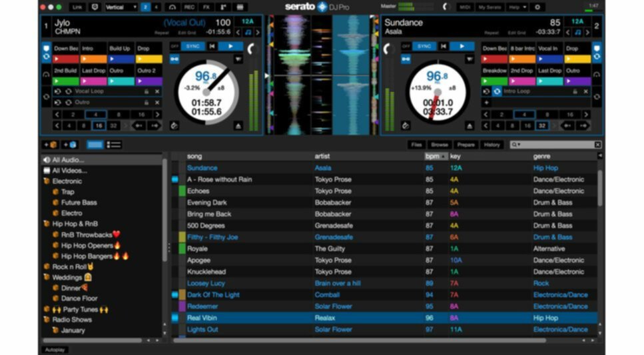Image resolution: width=644 pixels, height=355 pixels.
Task: Beat jump backward on deck 2
Action: 567,126
